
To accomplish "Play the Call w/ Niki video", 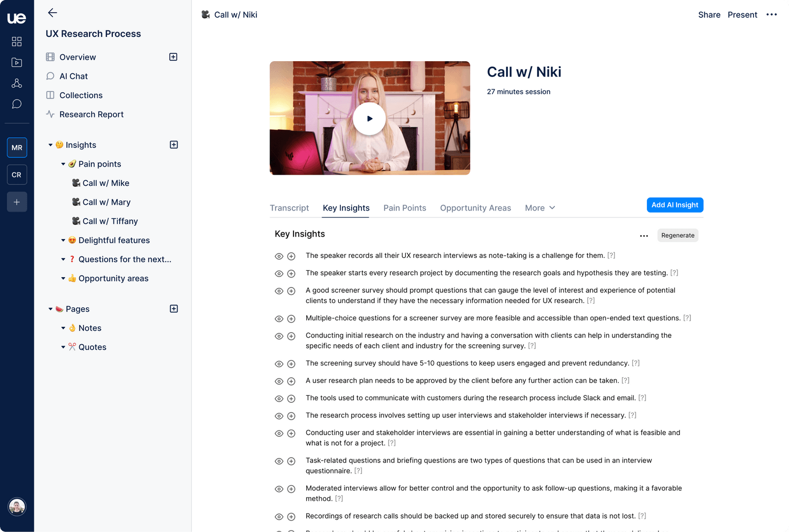I will [x=369, y=118].
